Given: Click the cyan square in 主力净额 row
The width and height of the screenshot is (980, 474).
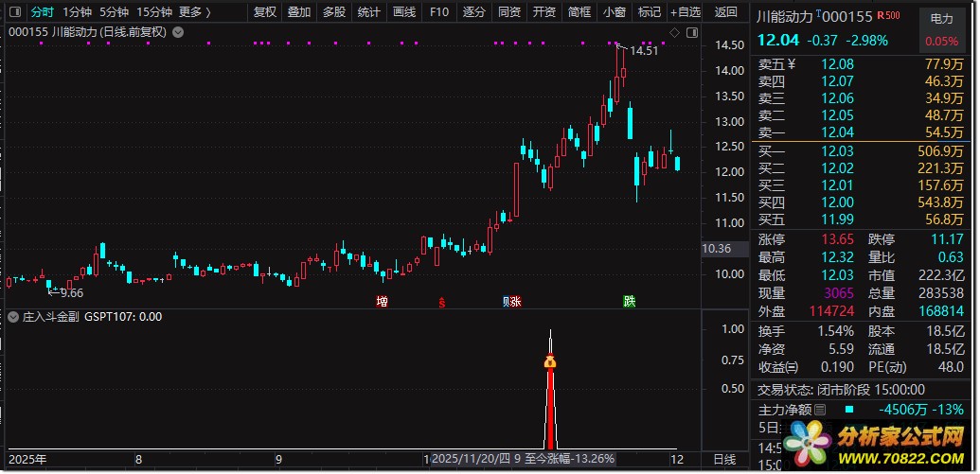Looking at the screenshot, I should point(849,410).
